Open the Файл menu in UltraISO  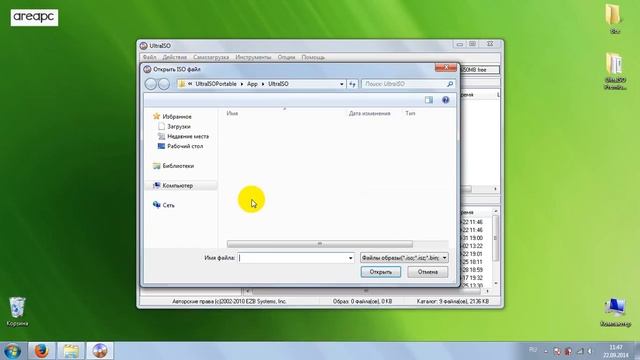coord(149,57)
